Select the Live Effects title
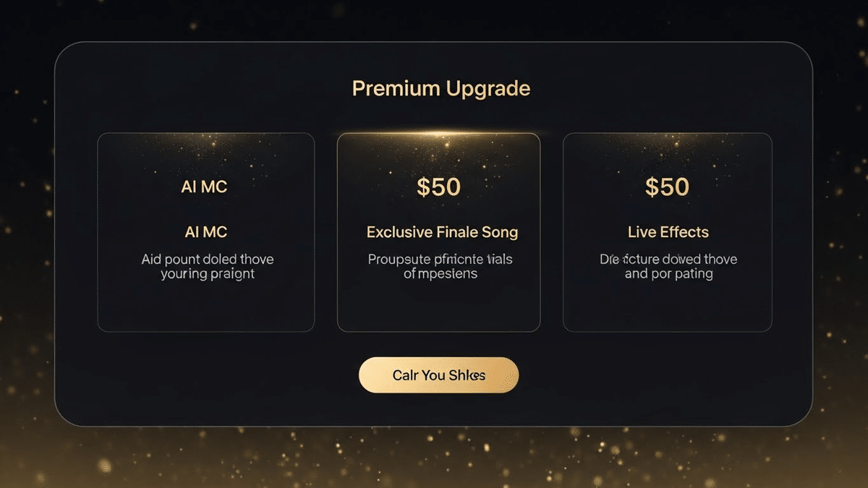 coord(668,232)
